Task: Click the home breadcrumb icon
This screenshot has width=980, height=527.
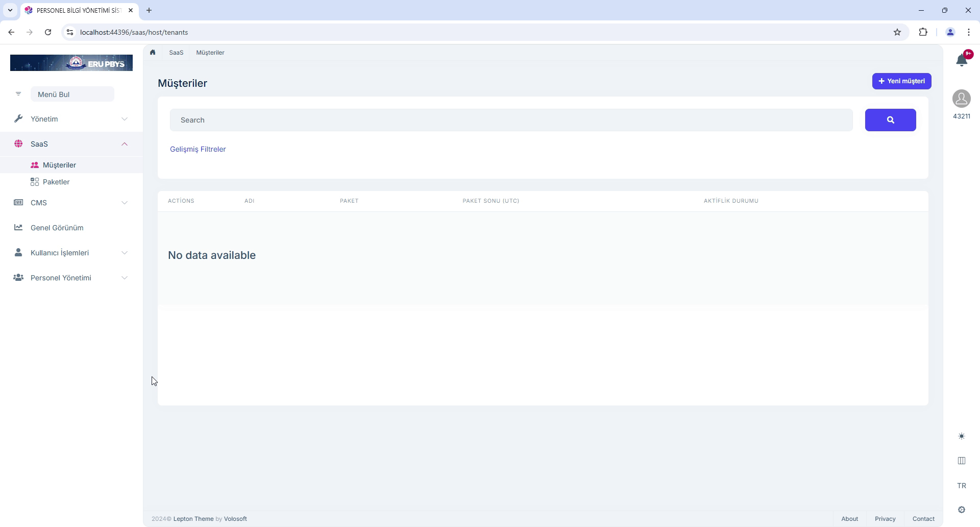Action: pos(153,53)
